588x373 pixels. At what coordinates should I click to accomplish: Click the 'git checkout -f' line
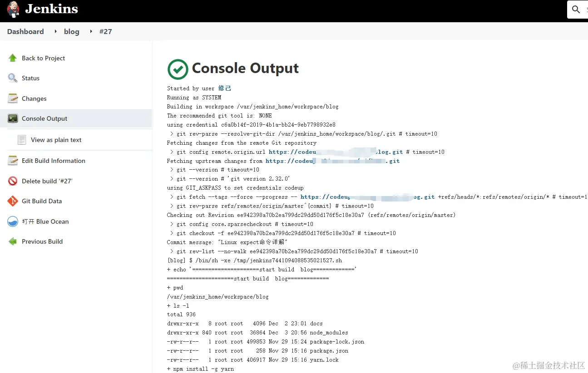[283, 233]
